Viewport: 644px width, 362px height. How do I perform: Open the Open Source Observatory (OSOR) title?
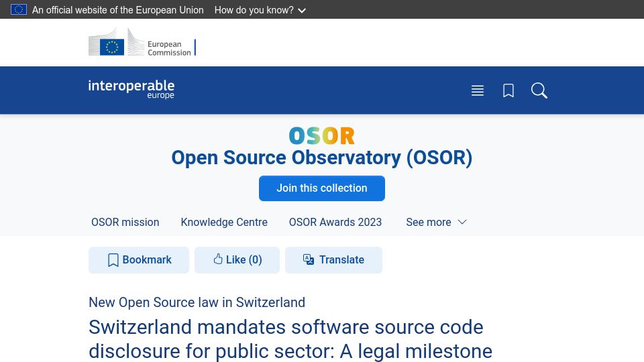(x=321, y=158)
